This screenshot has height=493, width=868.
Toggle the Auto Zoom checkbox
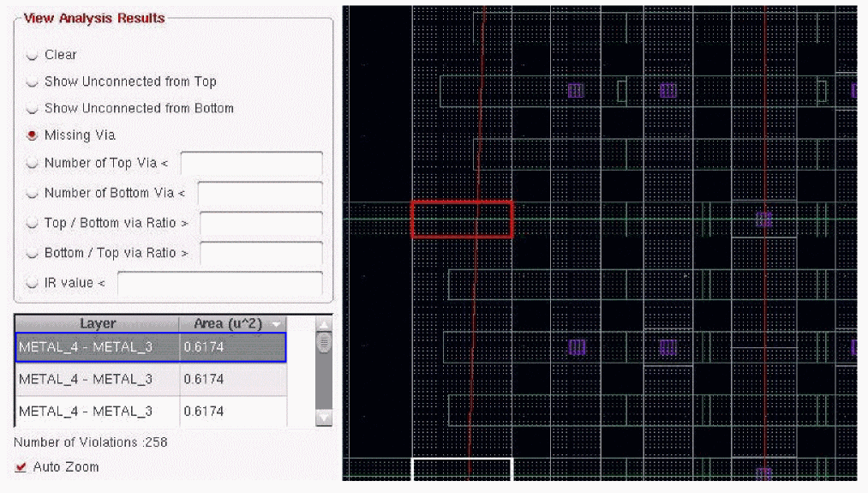[x=21, y=467]
